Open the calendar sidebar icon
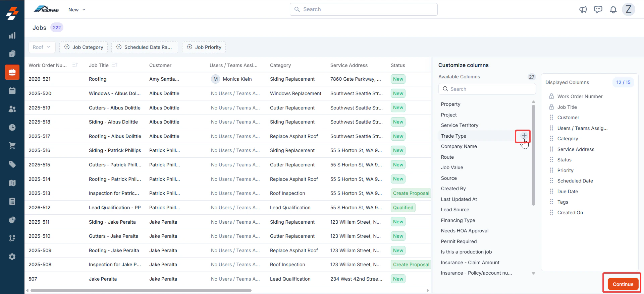644x294 pixels. (x=12, y=90)
